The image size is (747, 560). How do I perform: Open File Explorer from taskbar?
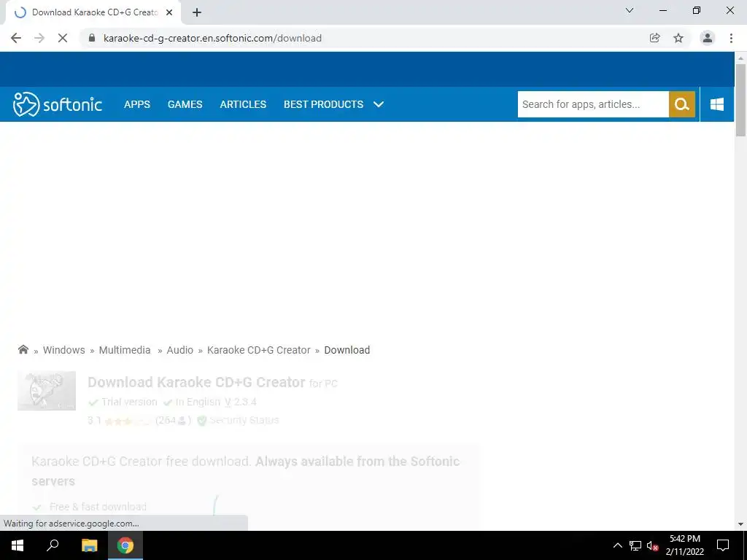click(89, 545)
